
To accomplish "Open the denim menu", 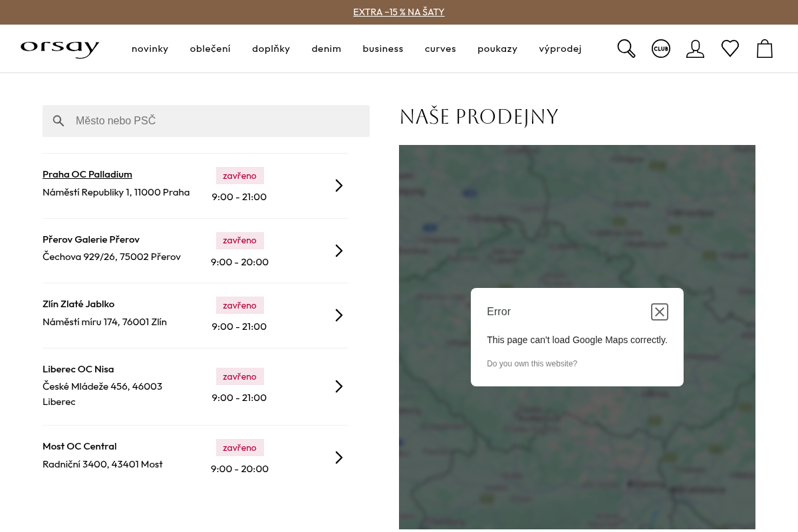I will [327, 49].
